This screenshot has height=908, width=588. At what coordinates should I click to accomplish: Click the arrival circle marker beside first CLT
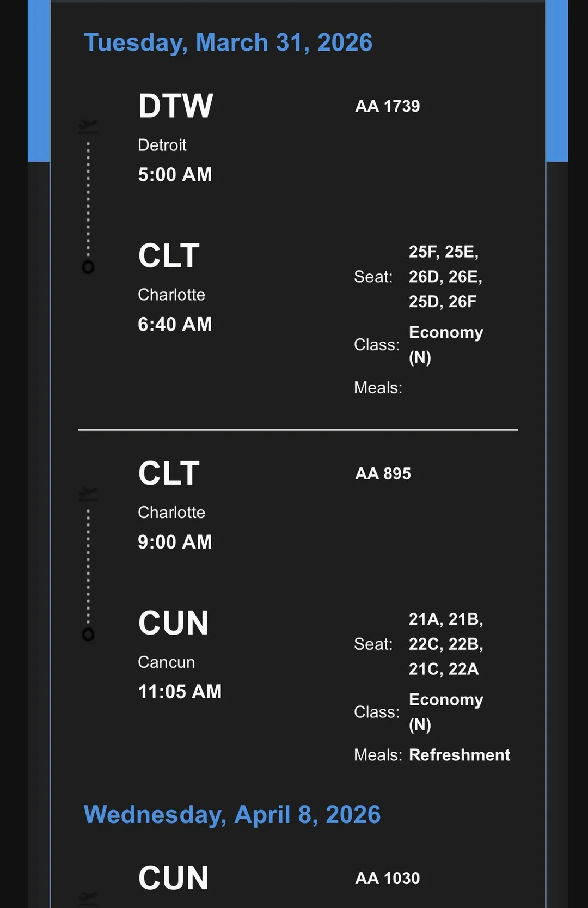[88, 267]
